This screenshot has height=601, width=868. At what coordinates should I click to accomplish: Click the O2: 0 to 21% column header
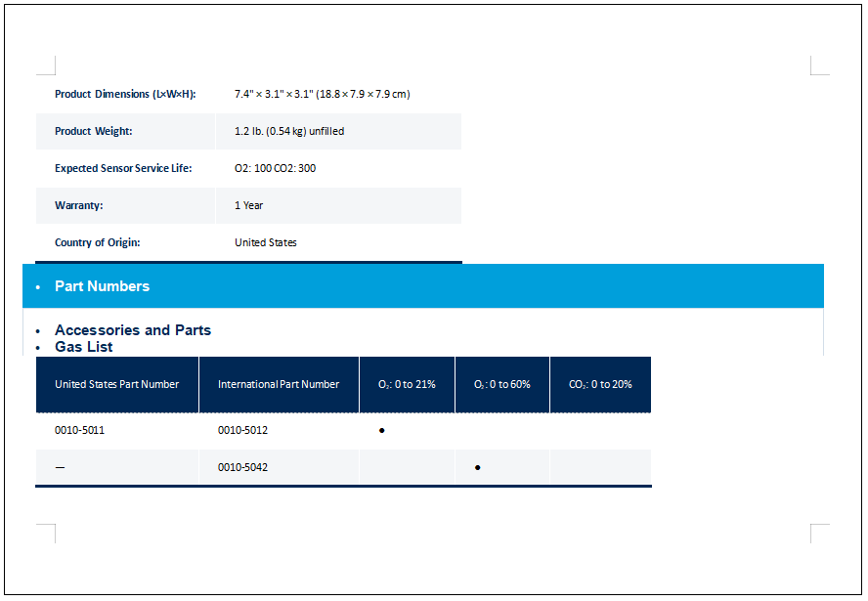(407, 384)
